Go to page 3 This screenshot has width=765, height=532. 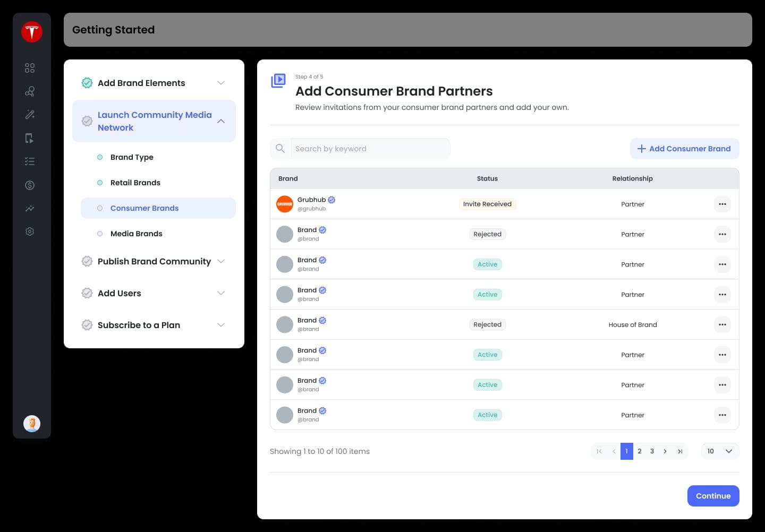coord(652,451)
